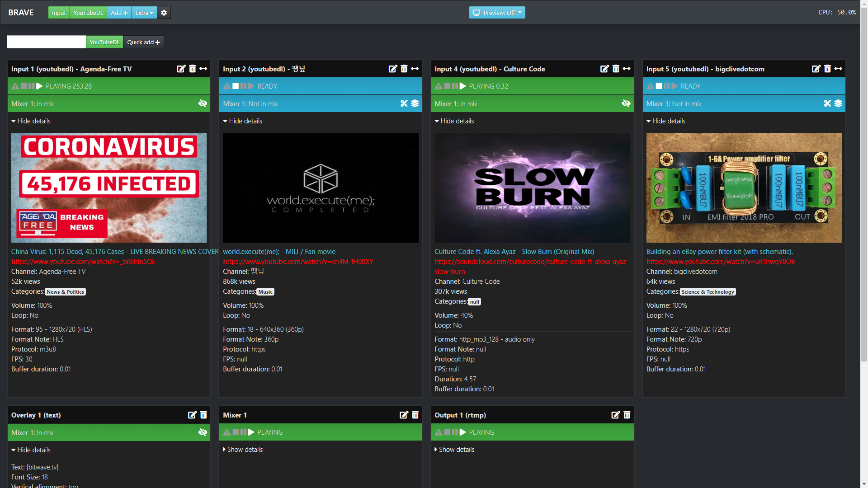This screenshot has width=868, height=488.
Task: Edit Input 1 Agenda-Free TV settings
Action: click(181, 69)
